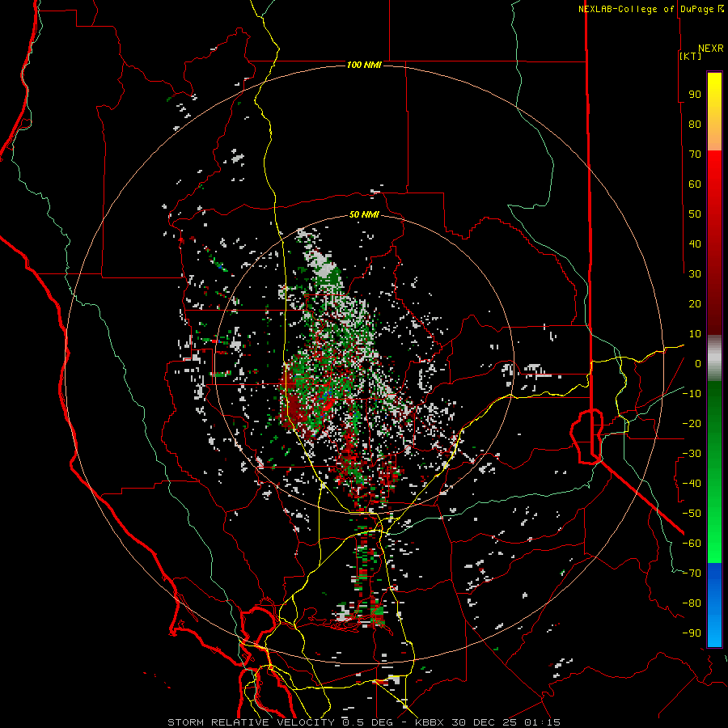Click the 0.5 DEG elevation text

click(x=367, y=722)
